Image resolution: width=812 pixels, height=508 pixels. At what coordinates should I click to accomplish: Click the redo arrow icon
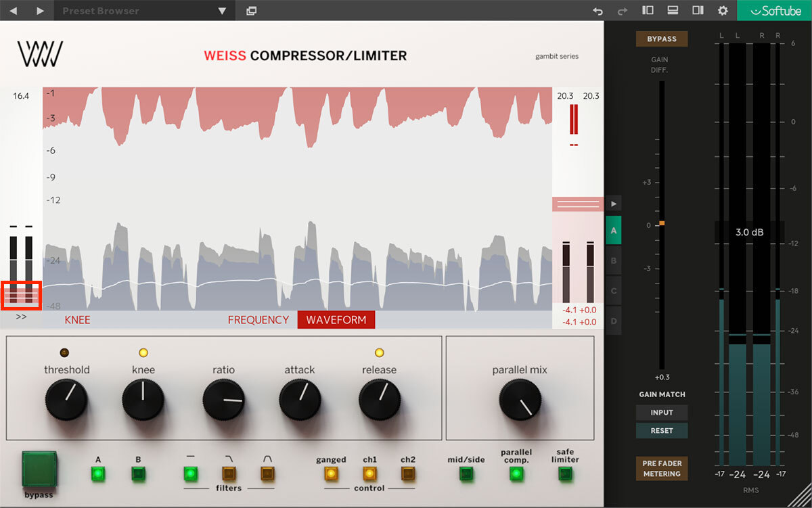coord(623,11)
